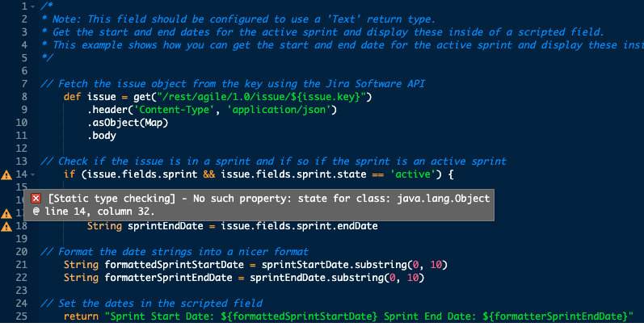Click the number 10 on line 22
The width and height of the screenshot is (644, 327).
click(x=413, y=278)
